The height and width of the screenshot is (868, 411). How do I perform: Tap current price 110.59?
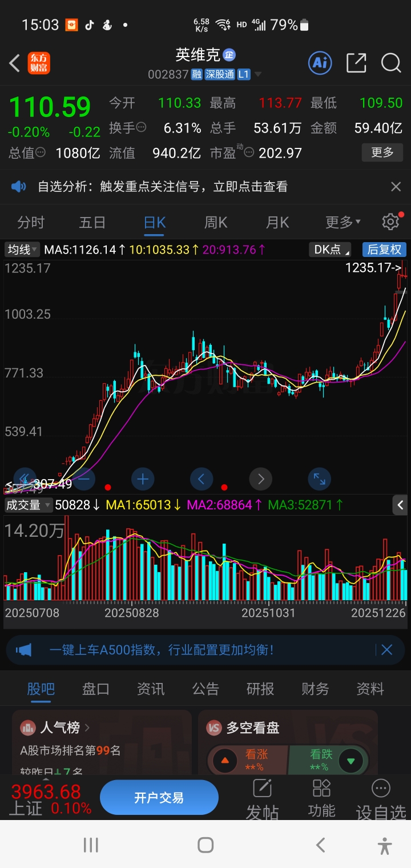(50, 107)
